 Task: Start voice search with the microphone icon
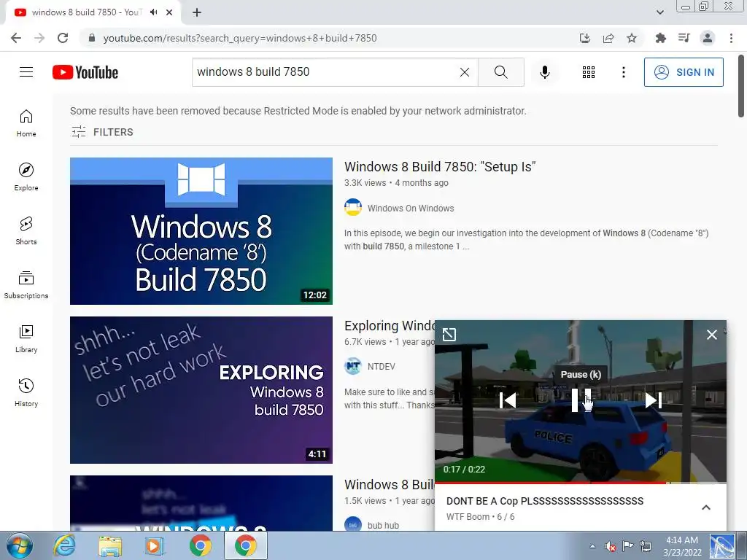click(x=544, y=72)
